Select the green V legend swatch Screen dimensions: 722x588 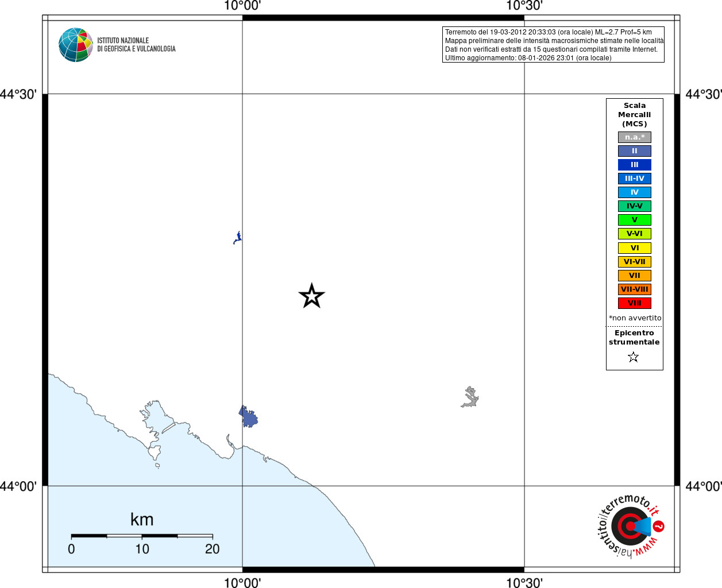pos(635,220)
